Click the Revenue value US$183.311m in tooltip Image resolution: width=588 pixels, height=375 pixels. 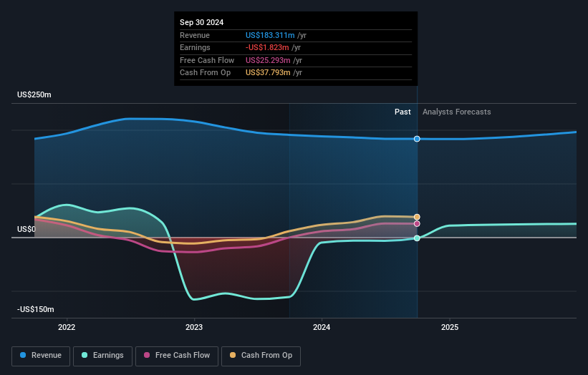[270, 35]
